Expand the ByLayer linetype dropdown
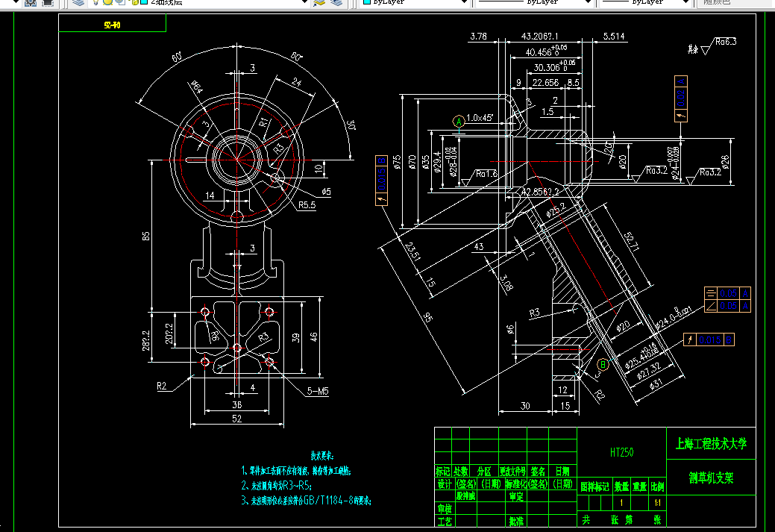This screenshot has width=775, height=532. coord(588,2)
